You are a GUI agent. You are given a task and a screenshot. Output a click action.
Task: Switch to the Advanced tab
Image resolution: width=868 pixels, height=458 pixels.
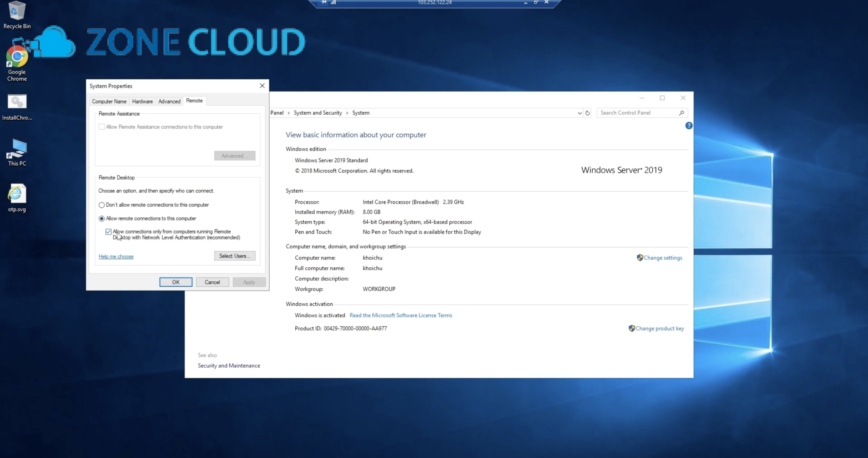[x=169, y=101]
